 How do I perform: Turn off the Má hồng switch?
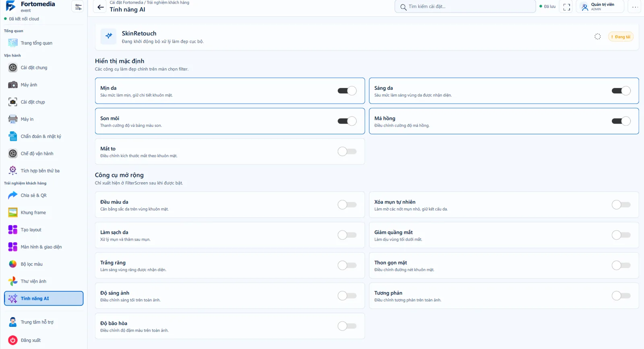pos(621,121)
